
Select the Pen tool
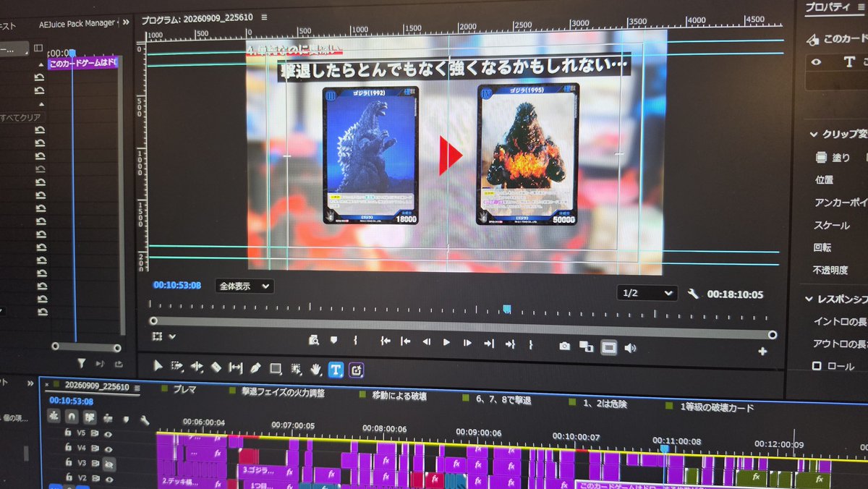(x=255, y=368)
